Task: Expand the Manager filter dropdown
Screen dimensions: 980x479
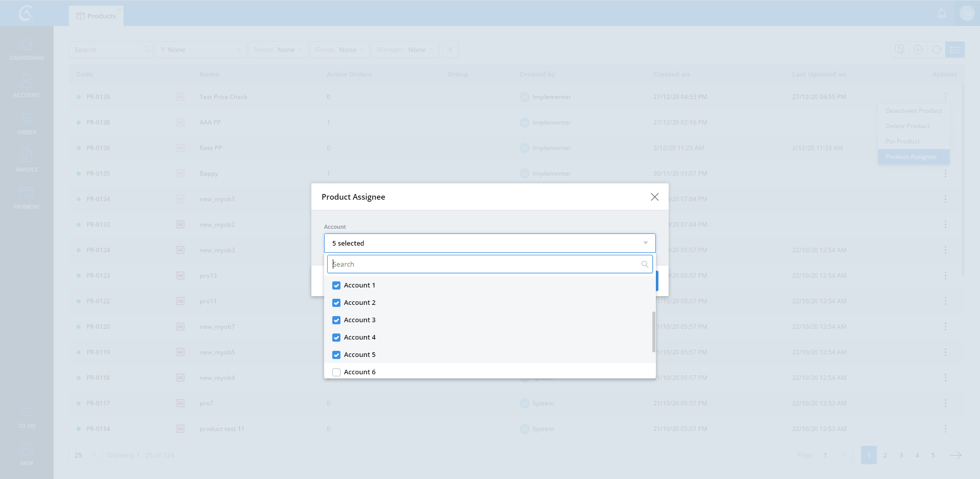Action: click(x=405, y=50)
